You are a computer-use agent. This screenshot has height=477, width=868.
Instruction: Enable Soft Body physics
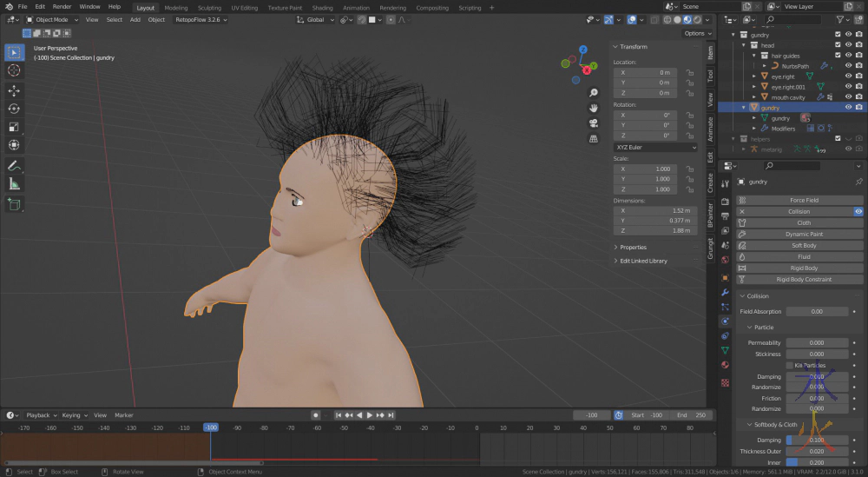point(799,245)
